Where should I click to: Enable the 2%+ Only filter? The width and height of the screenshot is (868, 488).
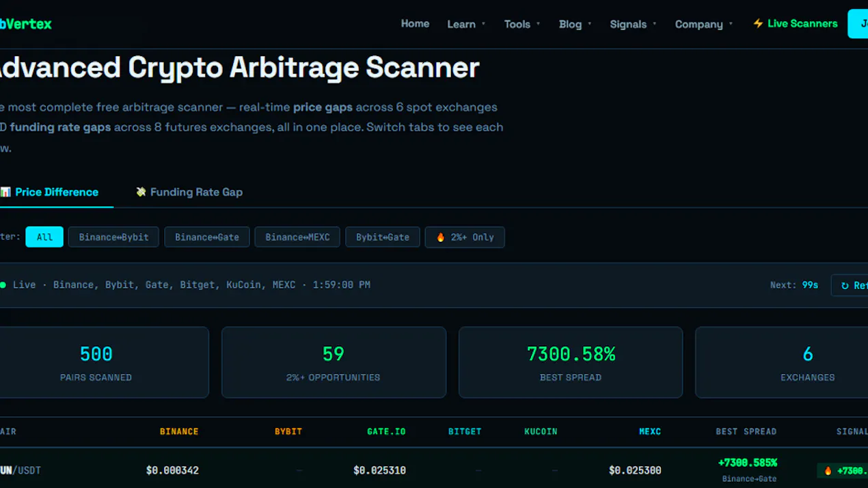(x=465, y=237)
